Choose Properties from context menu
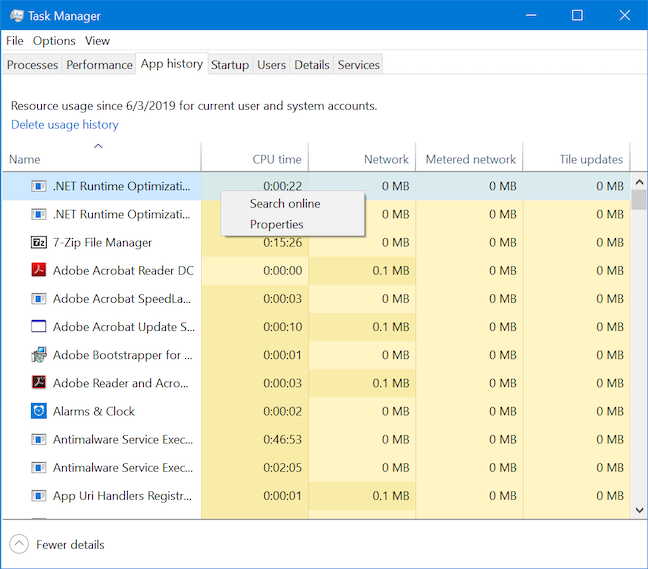The image size is (648, 569). [293, 224]
